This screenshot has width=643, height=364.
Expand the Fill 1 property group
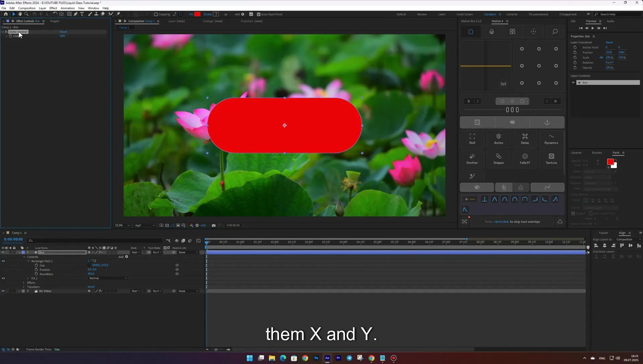pyautogui.click(x=28, y=278)
